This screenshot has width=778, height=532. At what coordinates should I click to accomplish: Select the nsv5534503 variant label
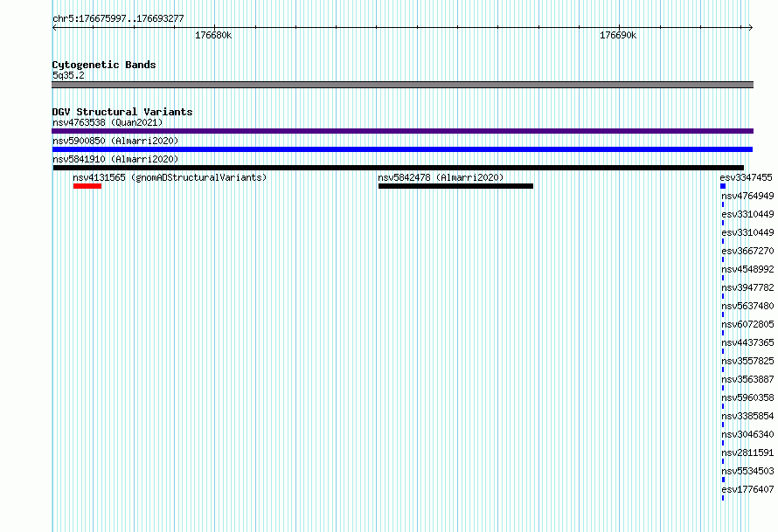click(x=747, y=471)
